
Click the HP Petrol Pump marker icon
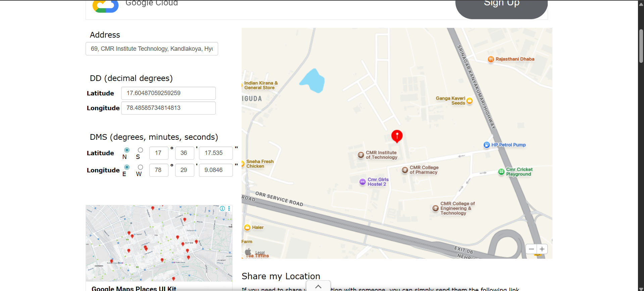(487, 145)
